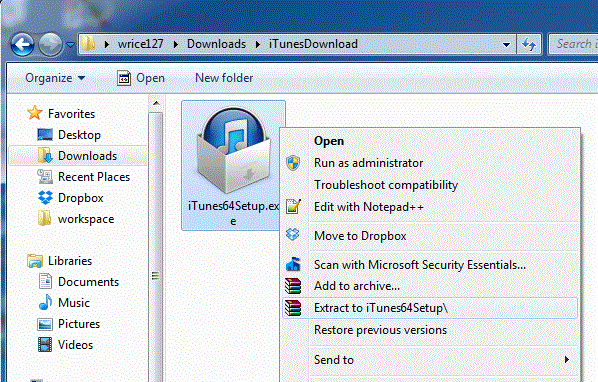The width and height of the screenshot is (598, 382).
Task: Click the folder icon in the address bar
Action: 88,44
